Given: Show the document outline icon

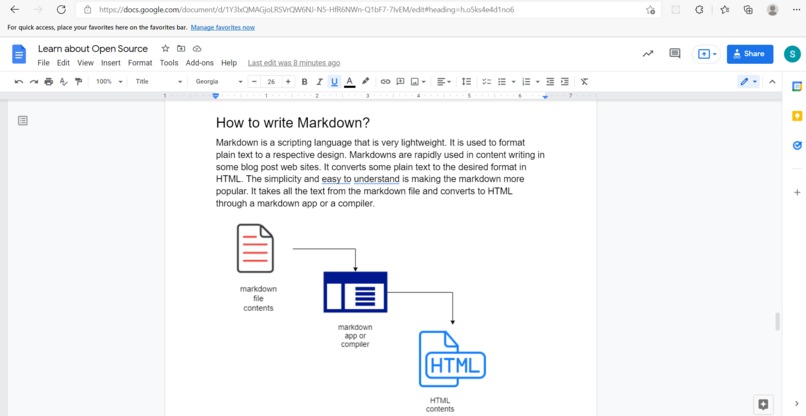Looking at the screenshot, I should click(x=23, y=121).
